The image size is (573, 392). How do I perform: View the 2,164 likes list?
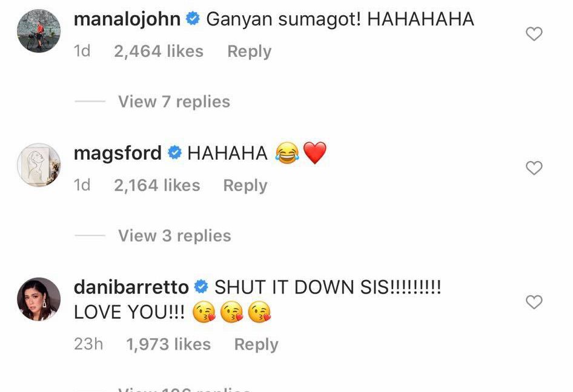pos(157,185)
